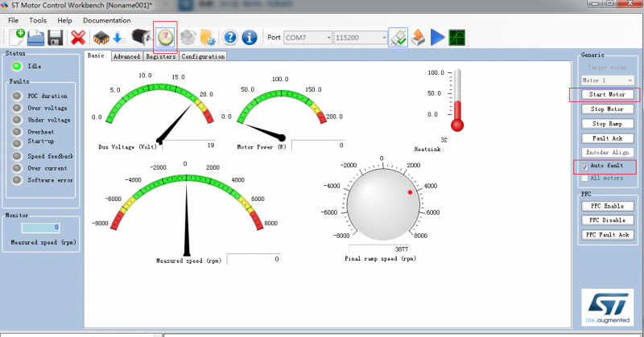Viewport: 644px width, 337px height.
Task: Open the File menu
Action: tap(13, 20)
